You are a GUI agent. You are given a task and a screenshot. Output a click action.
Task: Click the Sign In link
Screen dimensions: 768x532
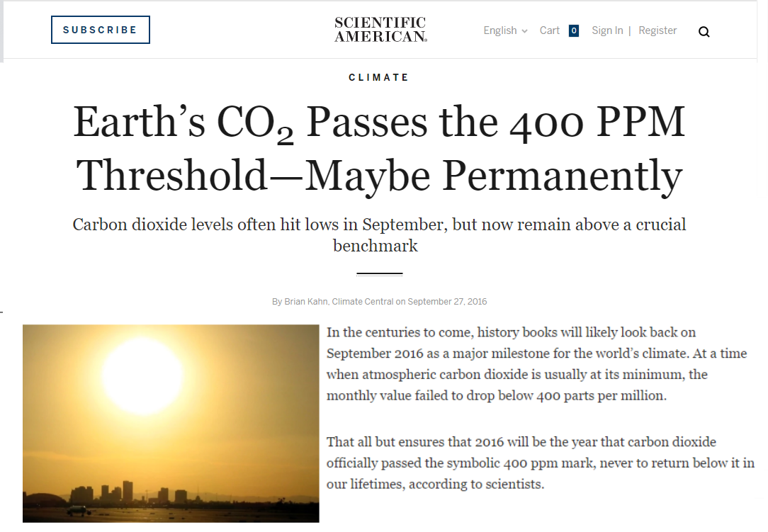[607, 30]
